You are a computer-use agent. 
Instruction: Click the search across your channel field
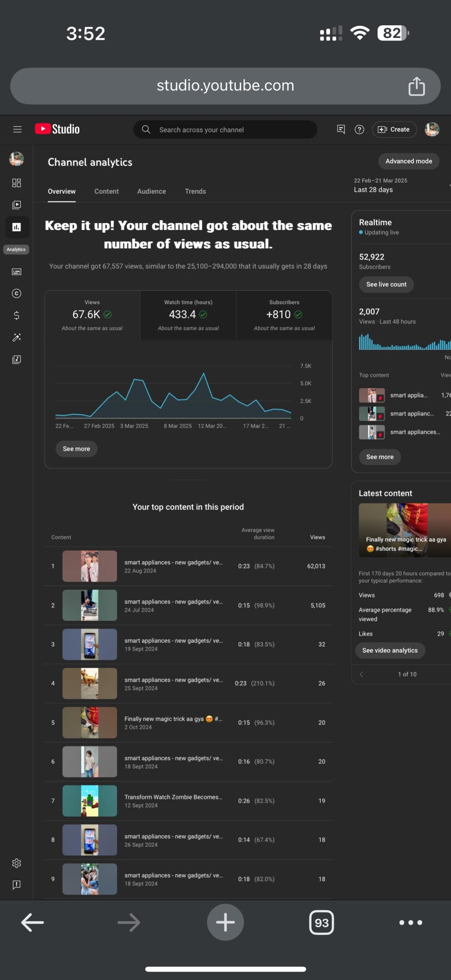tap(225, 130)
